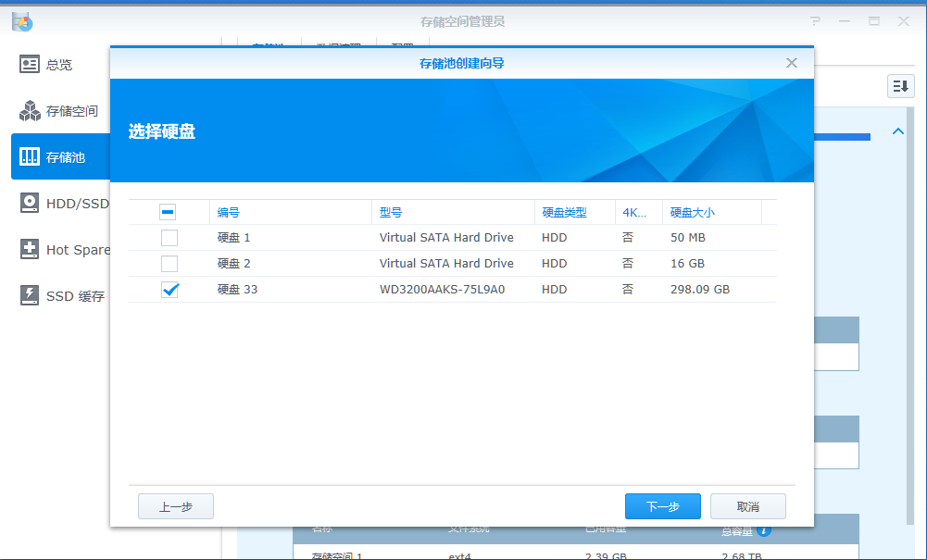Click the sort order icon button
927x560 pixels.
[900, 86]
